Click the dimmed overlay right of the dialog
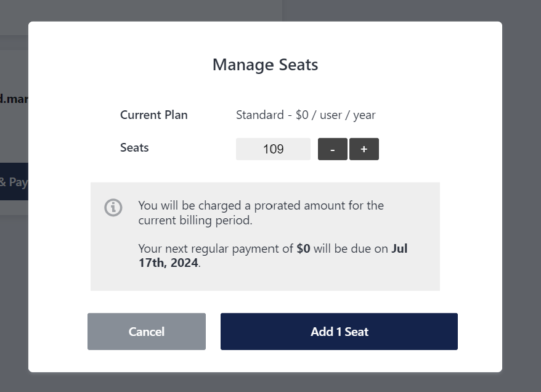Viewport: 541px width, 392px height. [x=521, y=196]
